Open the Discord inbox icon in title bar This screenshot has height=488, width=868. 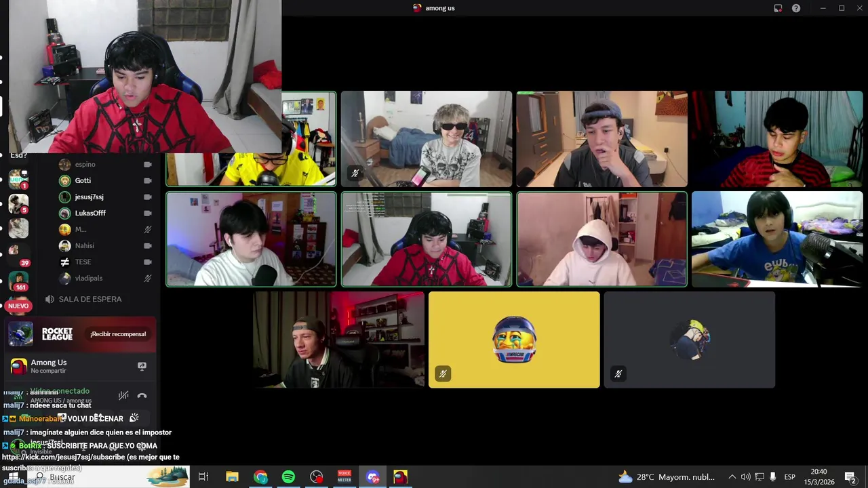point(778,8)
